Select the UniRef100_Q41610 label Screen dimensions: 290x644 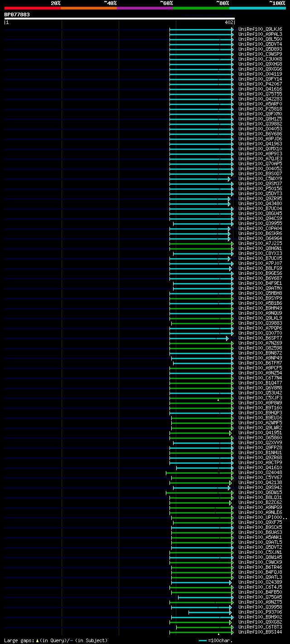(x=260, y=467)
